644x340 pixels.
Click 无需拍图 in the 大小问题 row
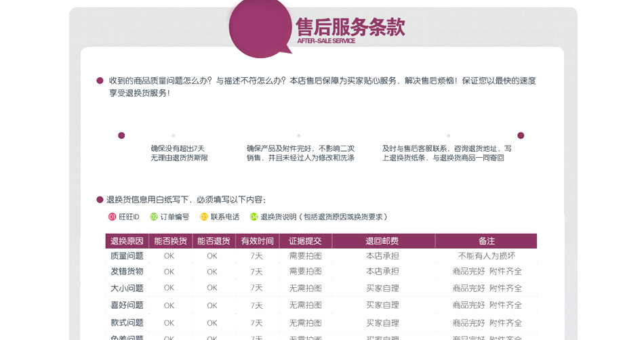pyautogui.click(x=305, y=289)
